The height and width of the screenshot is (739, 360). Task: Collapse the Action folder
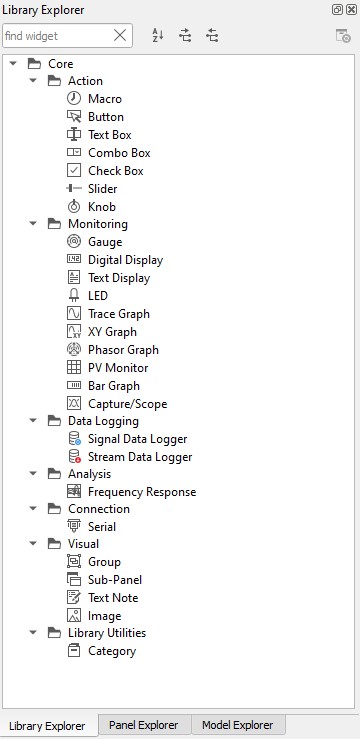click(x=33, y=81)
